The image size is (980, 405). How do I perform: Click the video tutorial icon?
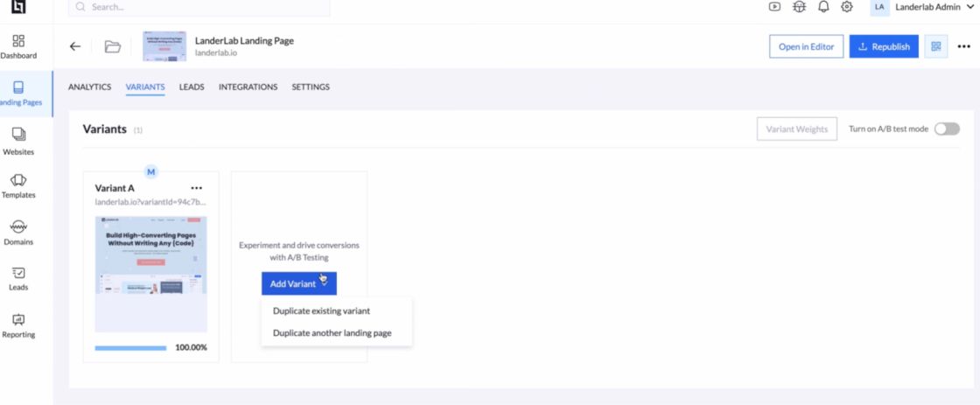click(x=774, y=7)
